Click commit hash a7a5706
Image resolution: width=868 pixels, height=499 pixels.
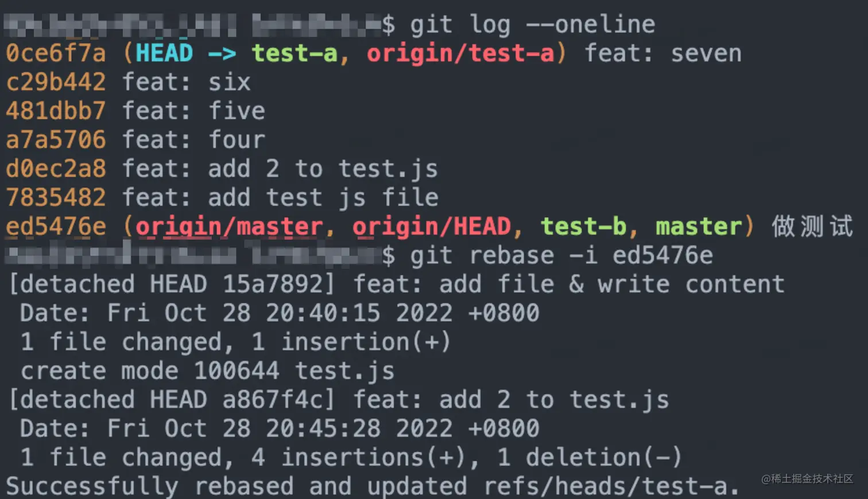(x=56, y=140)
